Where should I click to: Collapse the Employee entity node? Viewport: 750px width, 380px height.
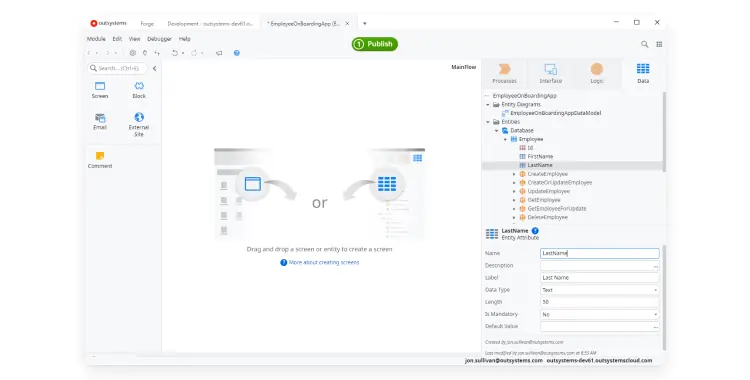(x=505, y=139)
